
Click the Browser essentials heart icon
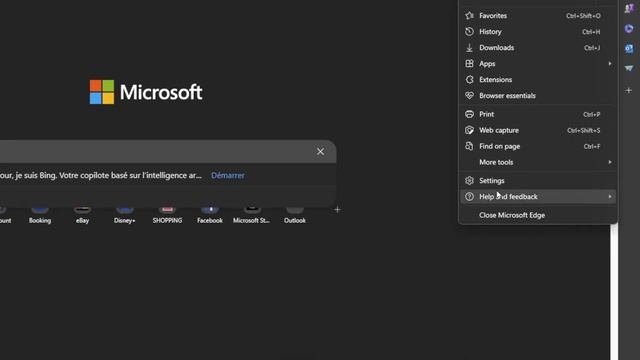pyautogui.click(x=469, y=96)
